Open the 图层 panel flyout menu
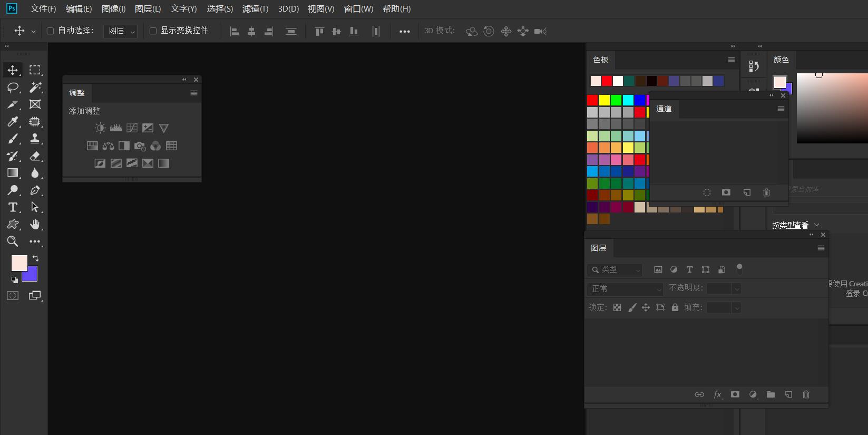This screenshot has width=868, height=435. click(821, 248)
